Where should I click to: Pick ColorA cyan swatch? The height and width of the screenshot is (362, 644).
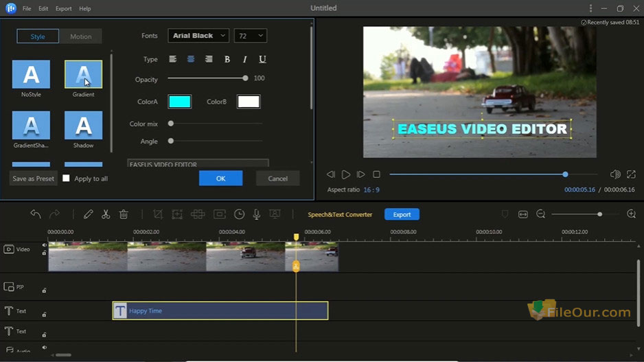pos(180,102)
